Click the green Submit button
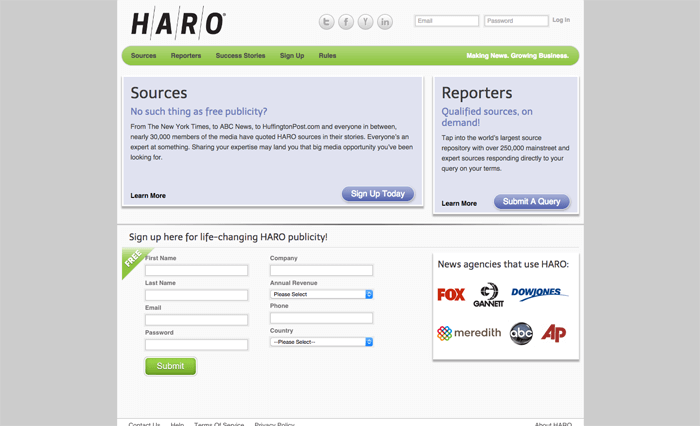The height and width of the screenshot is (426, 700). pos(170,366)
